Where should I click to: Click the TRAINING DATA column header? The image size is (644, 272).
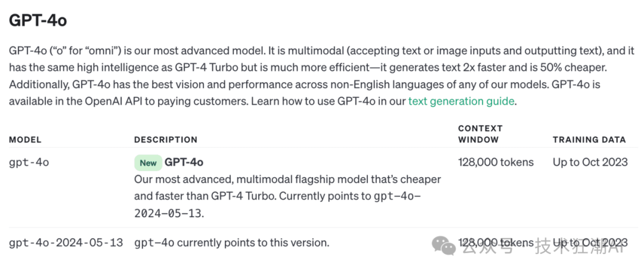(589, 140)
